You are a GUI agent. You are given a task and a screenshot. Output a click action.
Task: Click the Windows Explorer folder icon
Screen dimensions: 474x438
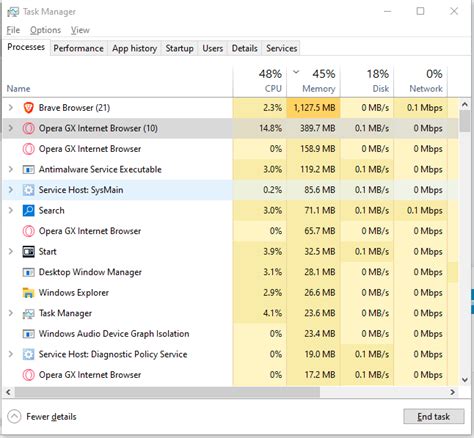pos(28,293)
